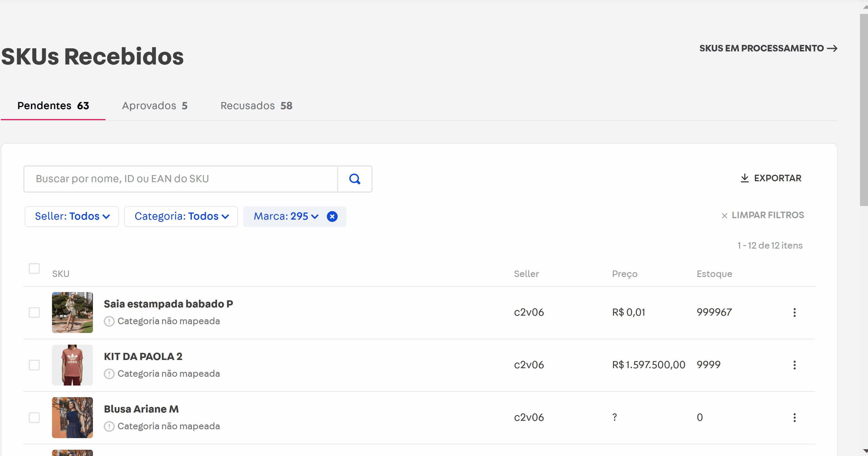868x456 pixels.
Task: Check the Saia estampada babado P row
Action: [34, 313]
